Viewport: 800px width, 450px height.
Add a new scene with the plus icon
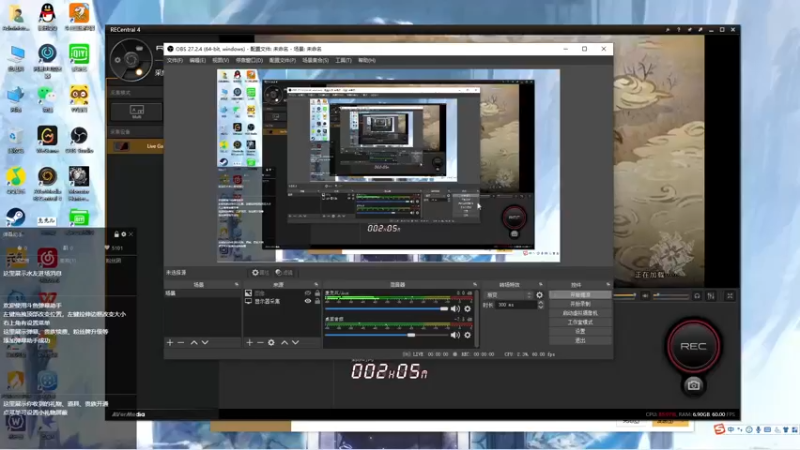170,342
